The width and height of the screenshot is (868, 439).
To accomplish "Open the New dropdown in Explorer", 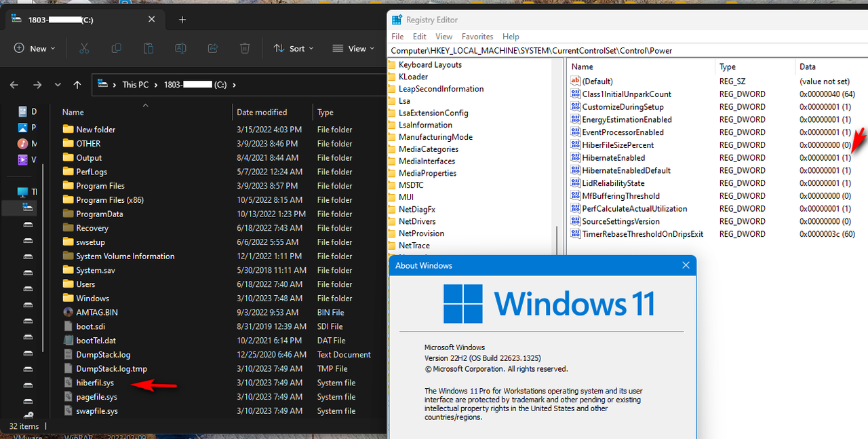I will (x=35, y=48).
